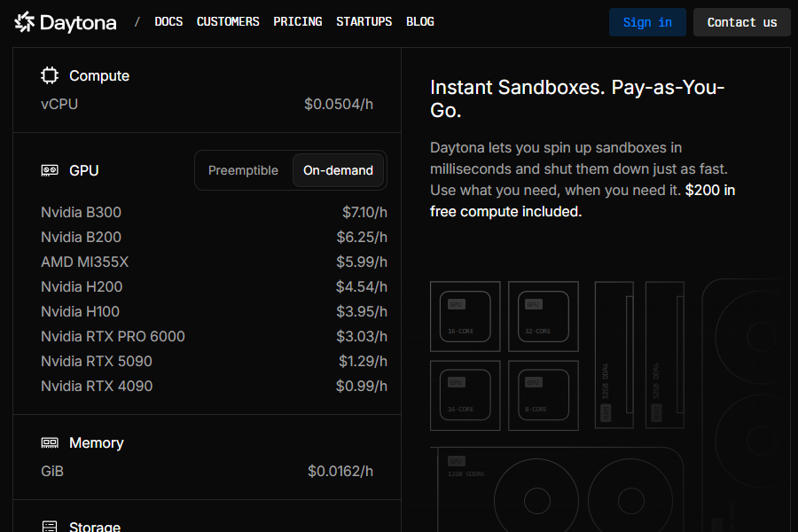Image resolution: width=798 pixels, height=532 pixels.
Task: Click the Instant Sandboxes headline
Action: pyautogui.click(x=577, y=98)
